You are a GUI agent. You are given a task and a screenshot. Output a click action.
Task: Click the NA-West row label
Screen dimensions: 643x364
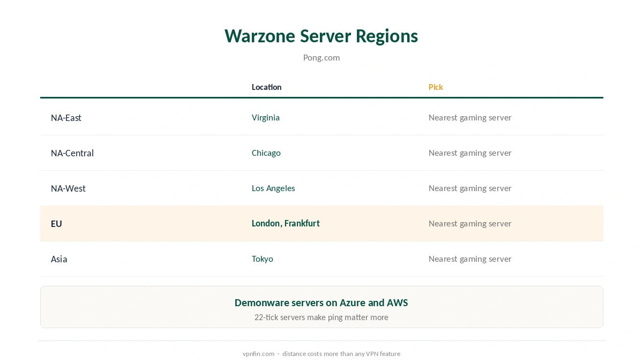pos(68,188)
